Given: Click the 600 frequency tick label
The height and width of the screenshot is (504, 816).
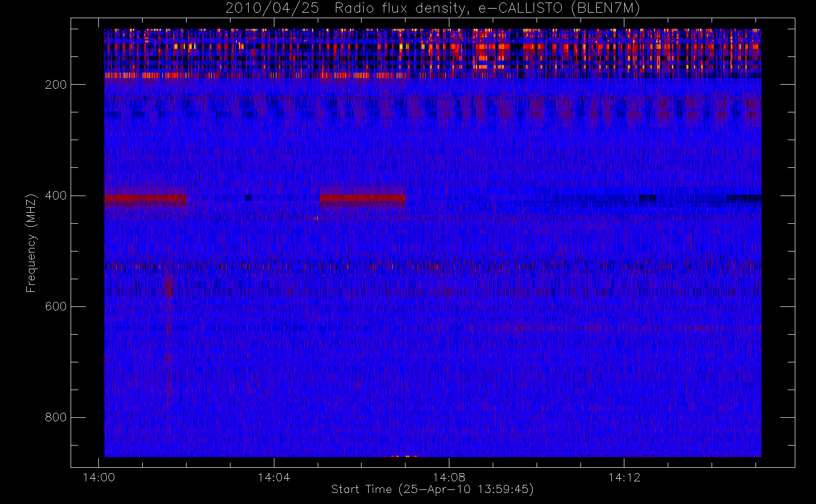Looking at the screenshot, I should 56,306.
